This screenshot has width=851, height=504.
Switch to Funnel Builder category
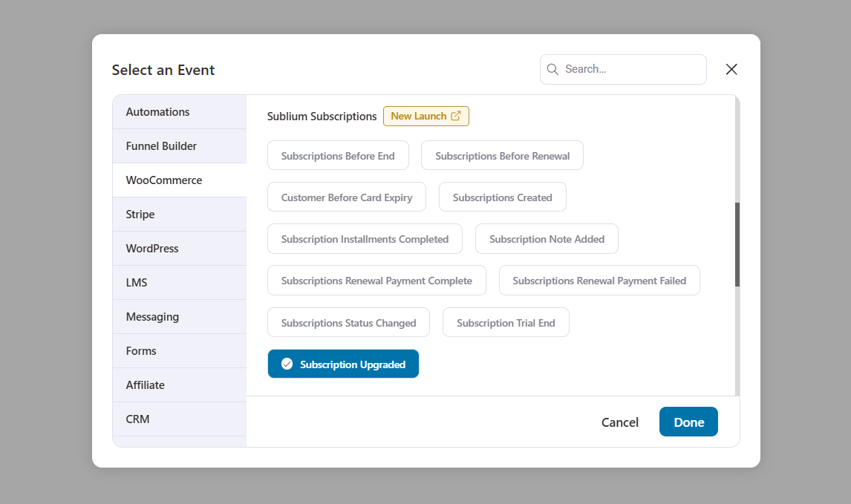point(180,146)
